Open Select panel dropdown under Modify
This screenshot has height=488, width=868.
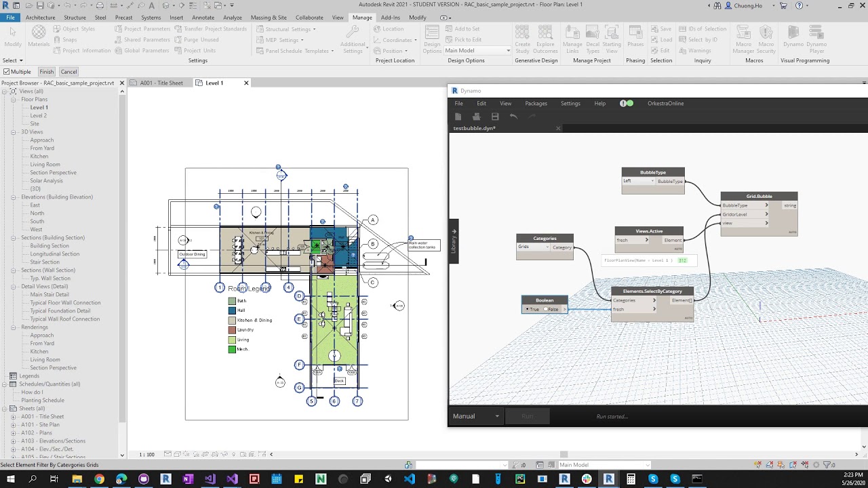coord(13,60)
